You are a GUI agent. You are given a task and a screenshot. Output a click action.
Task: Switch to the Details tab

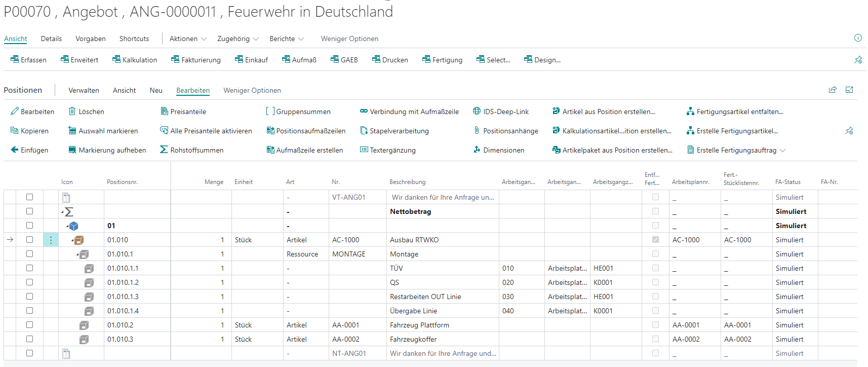51,39
